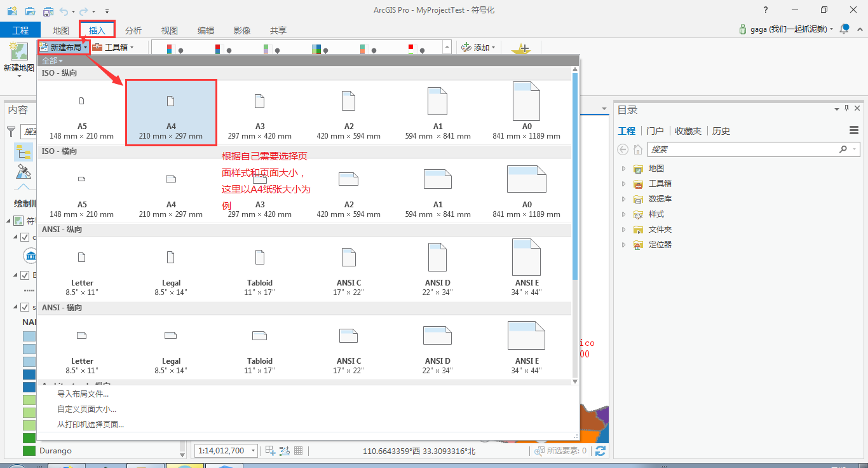
Task: Toggle the third layer checkbox beginning with s
Action: click(25, 306)
